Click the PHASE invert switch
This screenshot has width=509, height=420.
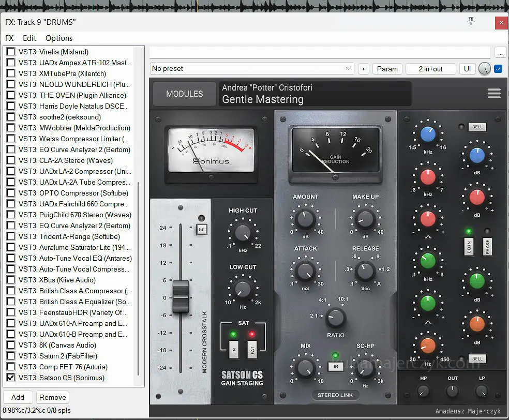coord(487,246)
